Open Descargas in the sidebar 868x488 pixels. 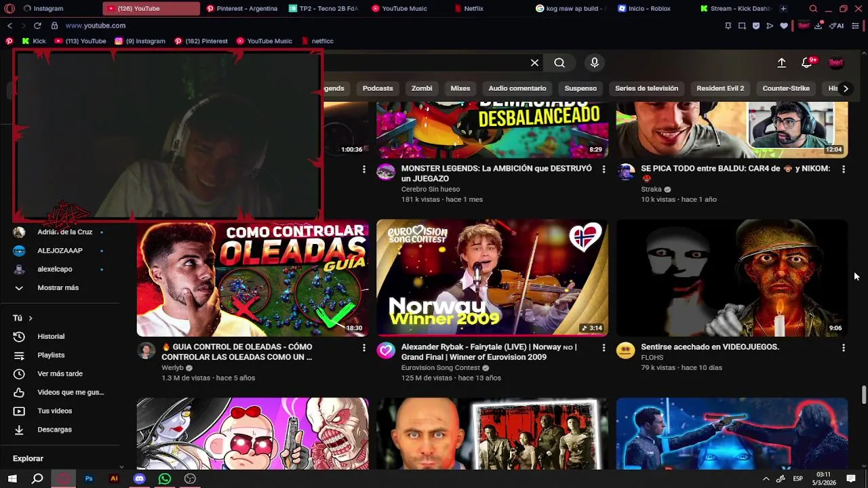tap(54, 430)
